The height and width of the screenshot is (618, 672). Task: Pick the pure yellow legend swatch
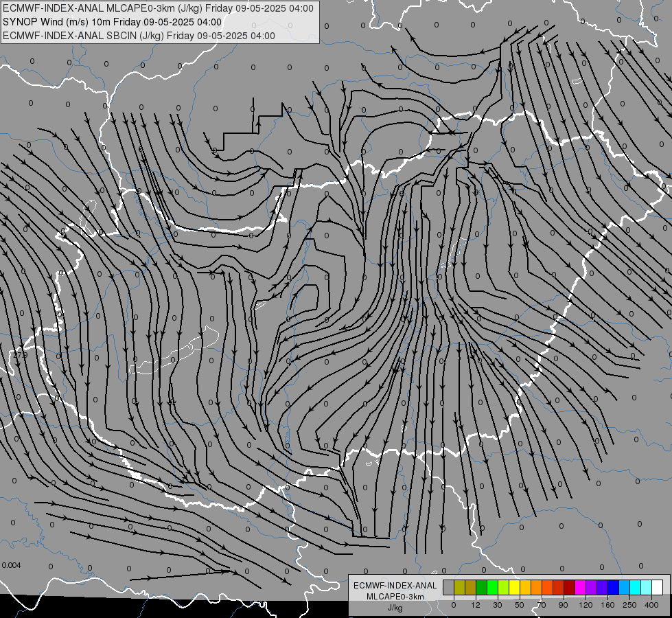tap(514, 588)
